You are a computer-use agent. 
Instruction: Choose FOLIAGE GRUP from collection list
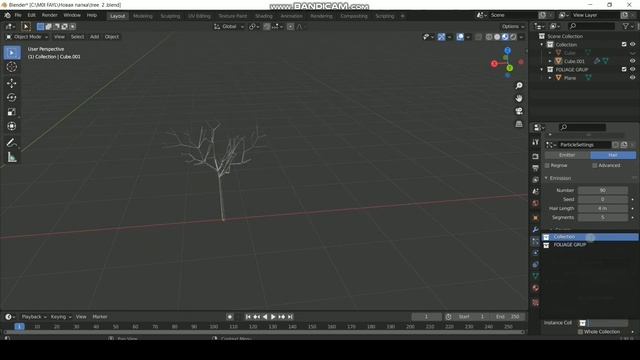point(590,245)
